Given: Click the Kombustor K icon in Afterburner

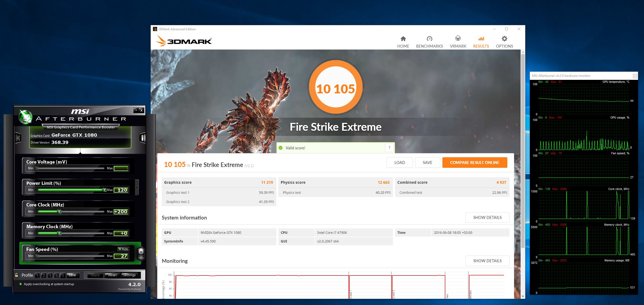Looking at the screenshot, I should click(x=18, y=138).
